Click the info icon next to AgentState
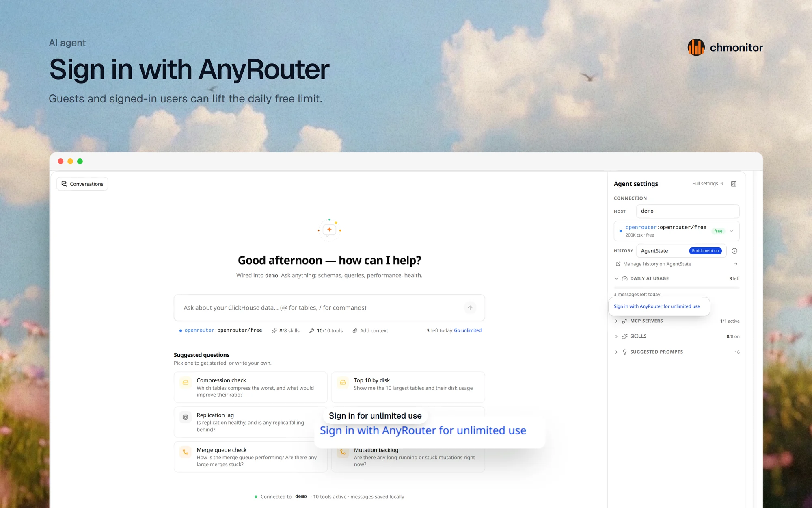This screenshot has height=508, width=812. pos(734,251)
